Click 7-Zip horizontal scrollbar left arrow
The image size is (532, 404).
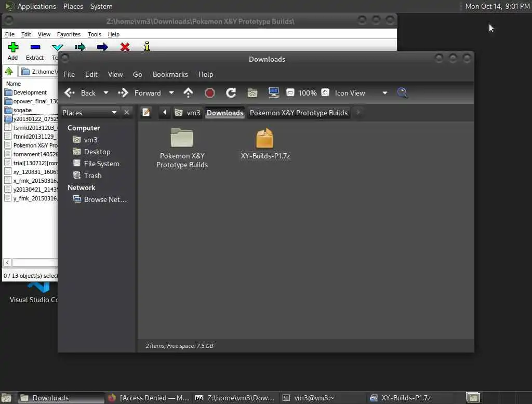[7, 262]
